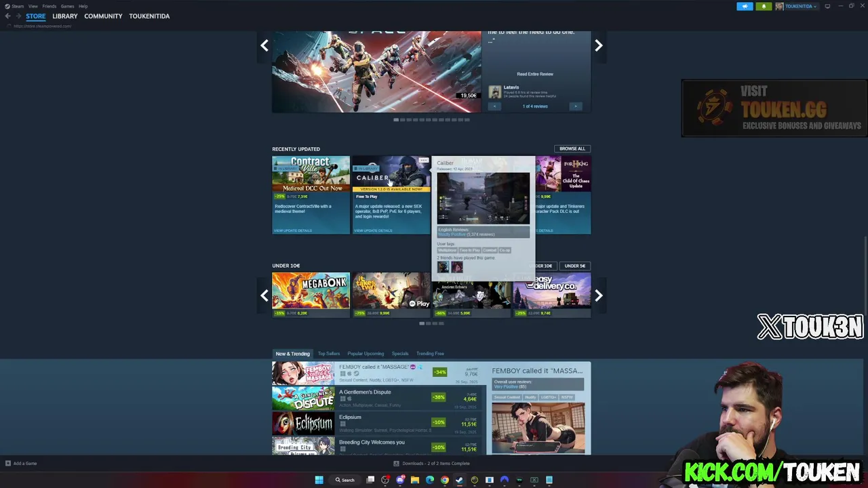The width and height of the screenshot is (868, 488).
Task: View update details for ContractVille
Action: point(293,230)
